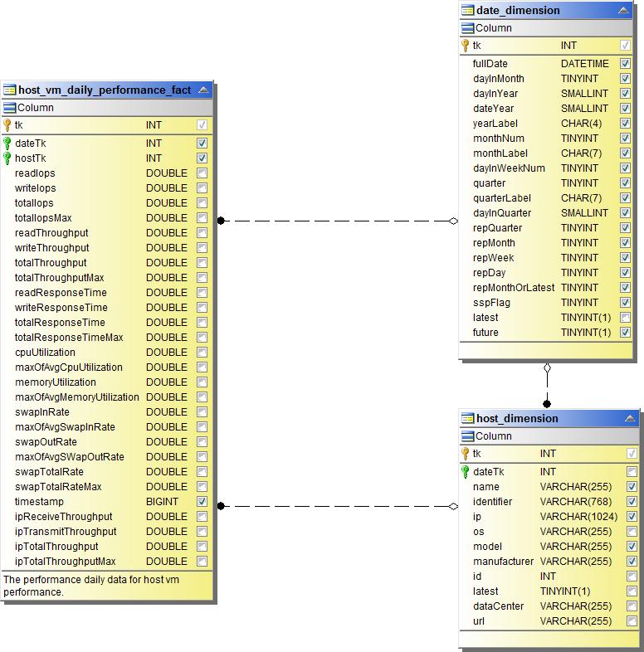Toggle checkbox for dayInQuarter row
The image size is (644, 652).
(x=625, y=213)
